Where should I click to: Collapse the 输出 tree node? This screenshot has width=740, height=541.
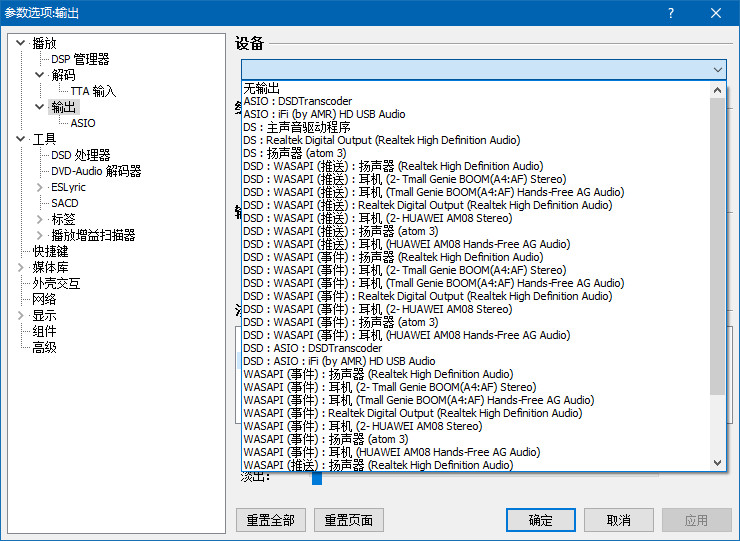[40, 107]
